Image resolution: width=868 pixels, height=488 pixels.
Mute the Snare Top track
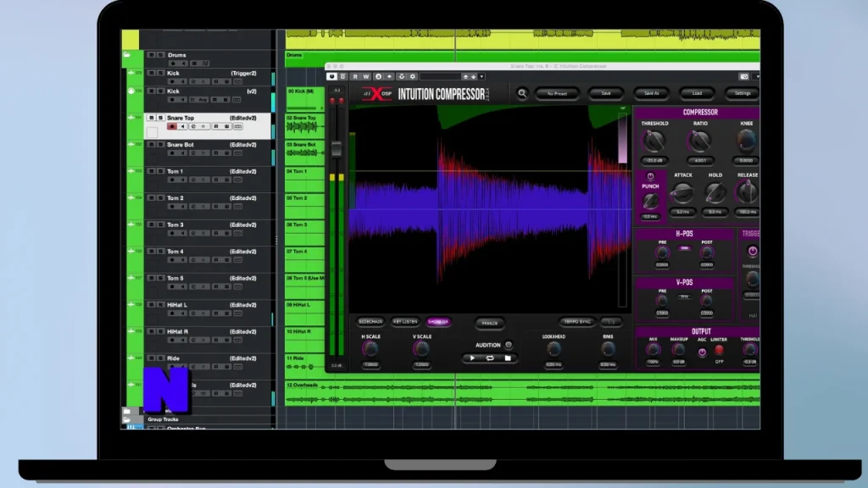[x=151, y=118]
